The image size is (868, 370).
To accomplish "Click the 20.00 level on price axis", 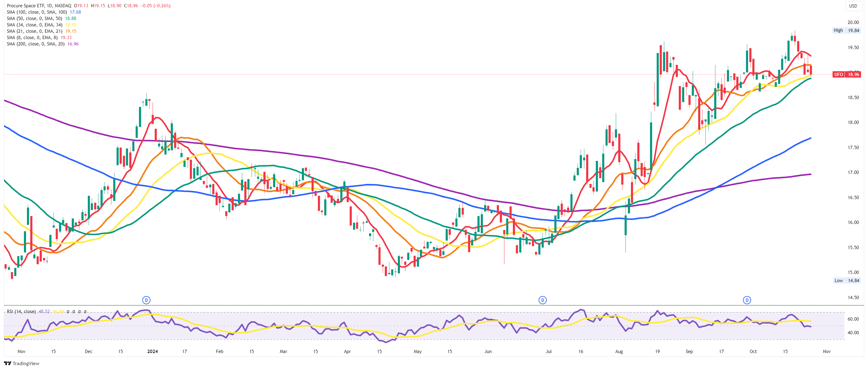I will click(x=853, y=22).
